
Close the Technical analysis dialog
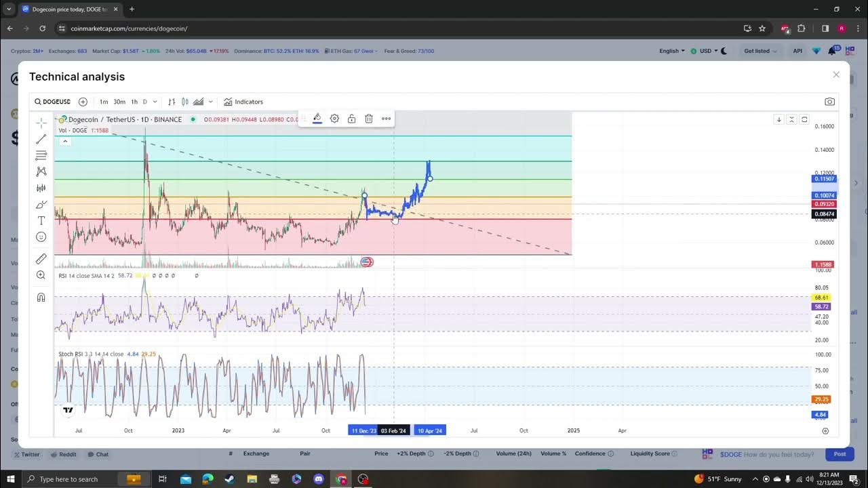pos(836,75)
